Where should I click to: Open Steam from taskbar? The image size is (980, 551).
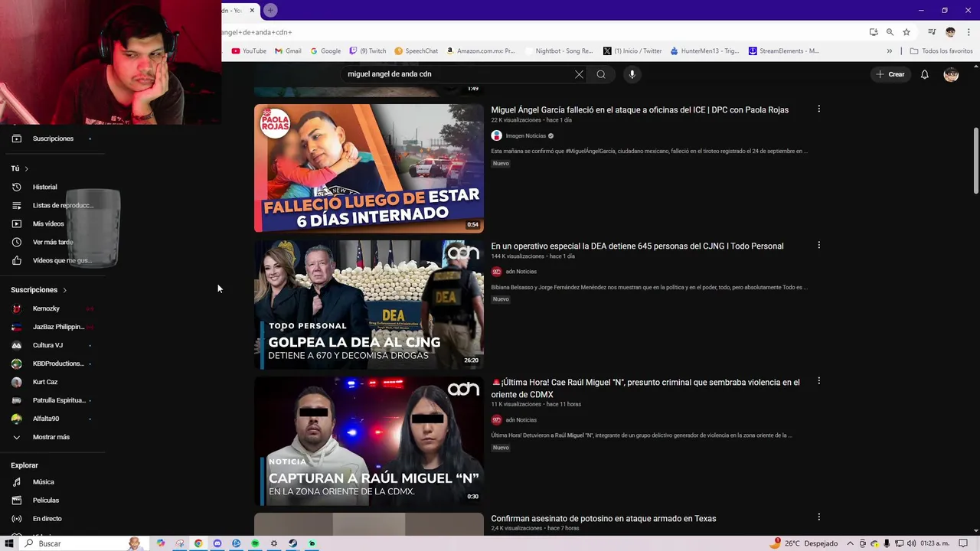292,543
